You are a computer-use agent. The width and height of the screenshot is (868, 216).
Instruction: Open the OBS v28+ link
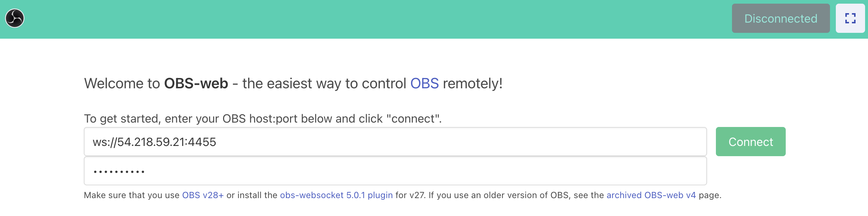point(203,195)
